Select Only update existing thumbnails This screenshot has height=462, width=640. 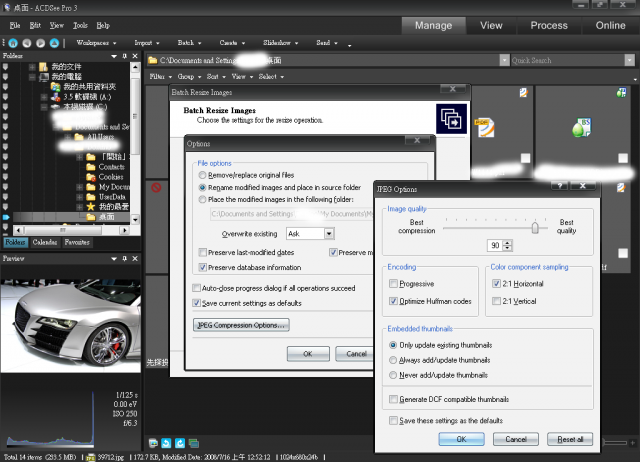393,345
